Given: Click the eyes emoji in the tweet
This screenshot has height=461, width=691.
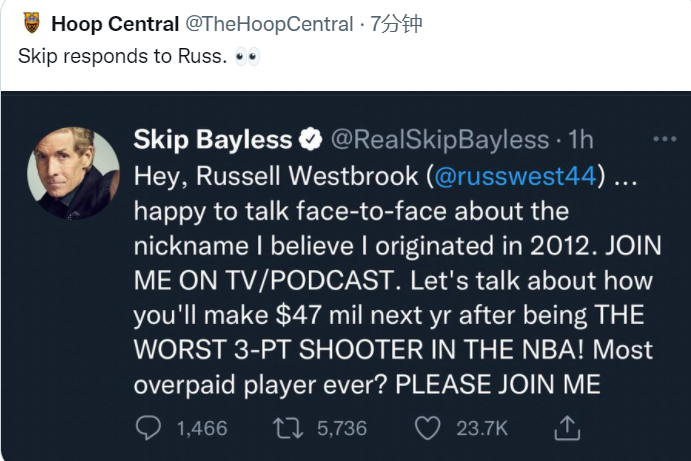Looking at the screenshot, I should click(x=247, y=55).
